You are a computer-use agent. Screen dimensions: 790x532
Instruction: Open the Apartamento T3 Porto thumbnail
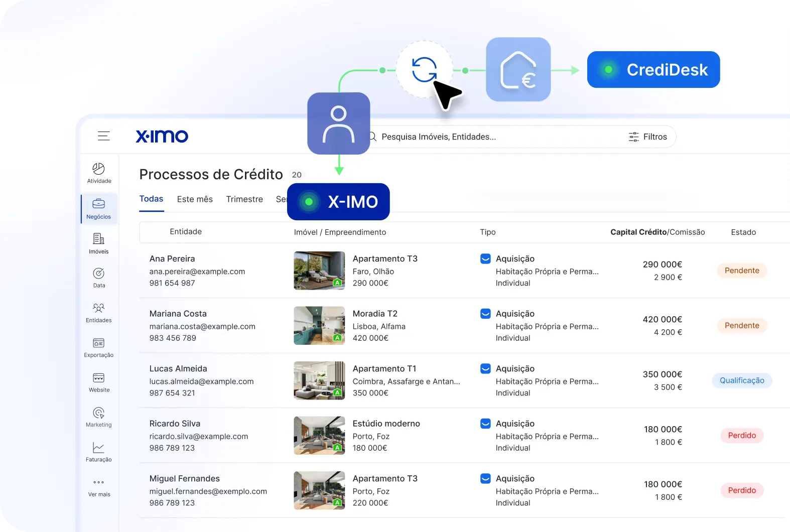[319, 490]
